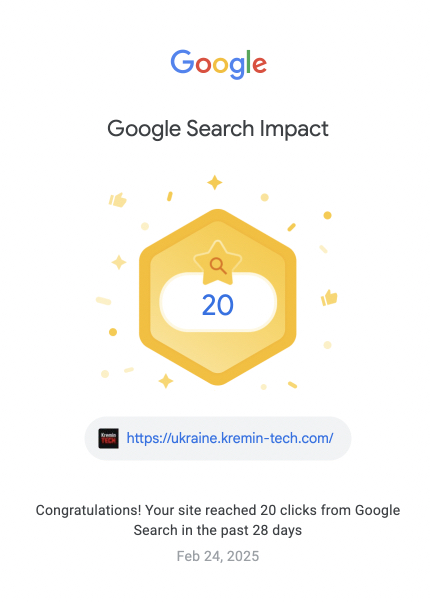
Task: Click the gray URL pill container
Action: (218, 438)
